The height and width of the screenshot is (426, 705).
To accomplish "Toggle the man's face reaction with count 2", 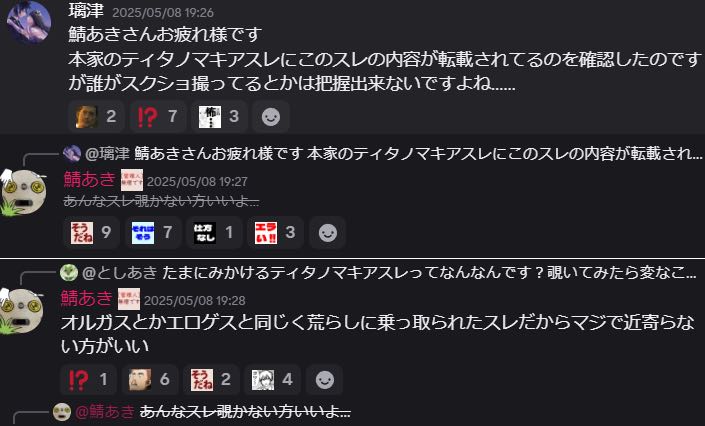I will coord(96,117).
